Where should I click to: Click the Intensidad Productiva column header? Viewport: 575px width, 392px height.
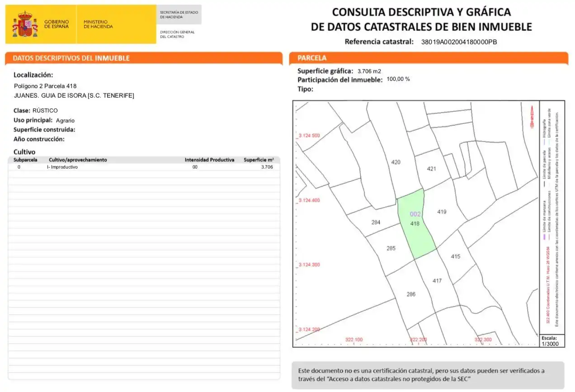pyautogui.click(x=209, y=160)
